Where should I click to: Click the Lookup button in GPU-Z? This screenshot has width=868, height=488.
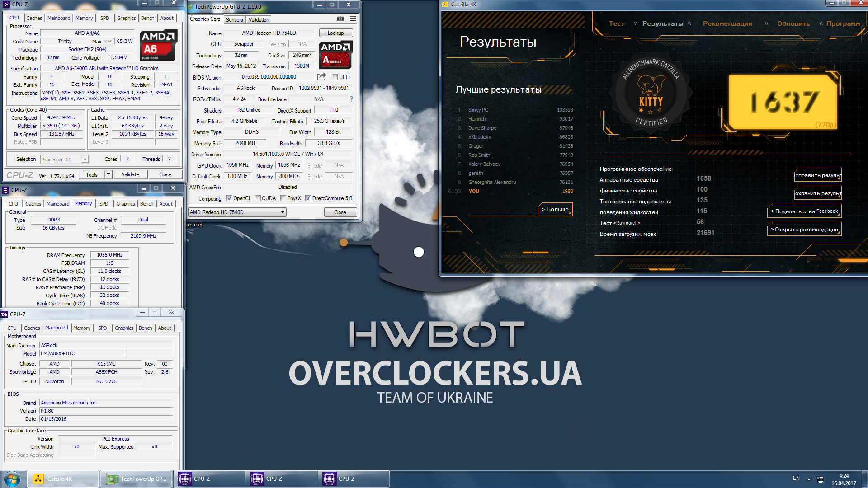click(335, 33)
